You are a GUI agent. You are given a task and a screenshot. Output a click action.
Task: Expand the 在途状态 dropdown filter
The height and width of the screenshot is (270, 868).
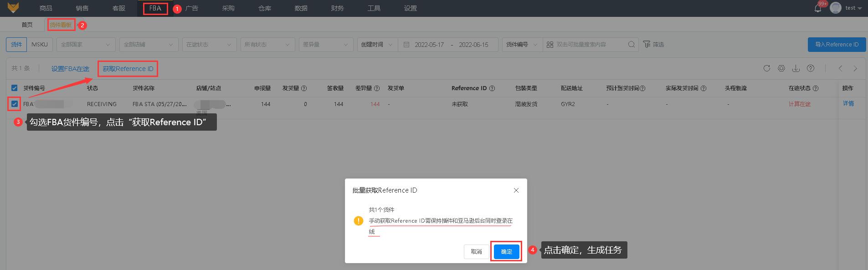pyautogui.click(x=209, y=45)
